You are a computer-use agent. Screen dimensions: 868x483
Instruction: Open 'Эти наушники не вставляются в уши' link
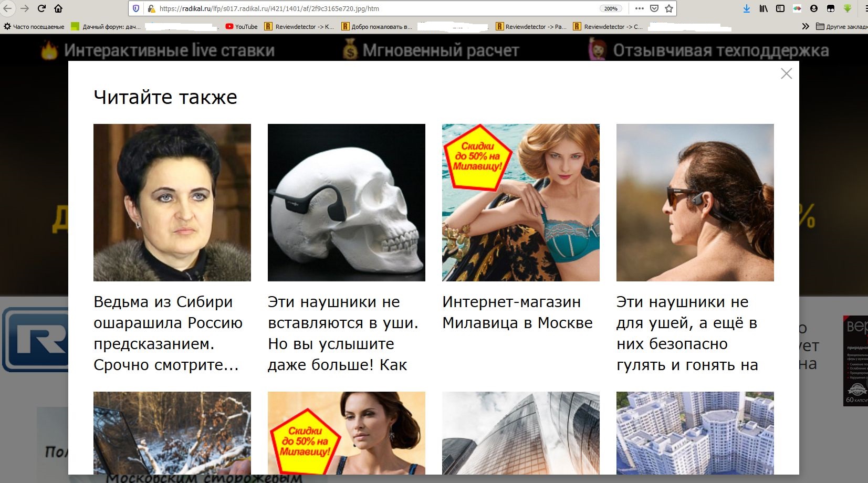pyautogui.click(x=343, y=333)
